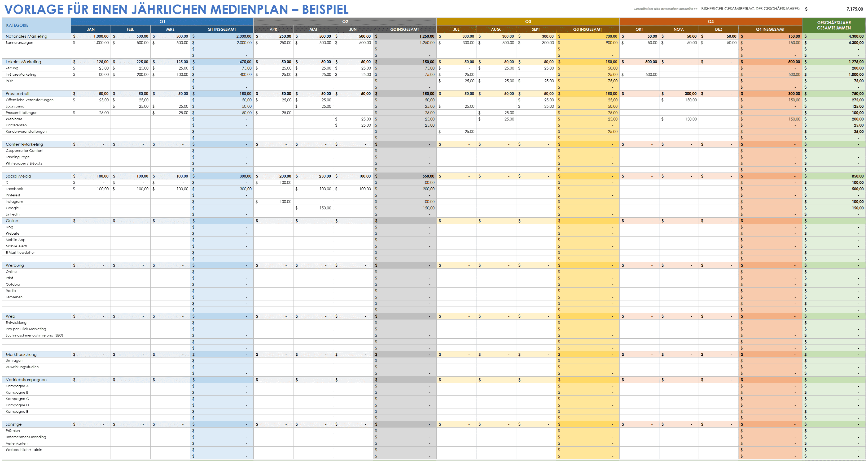This screenshot has width=868, height=461.
Task: Select the Facebook row label
Action: (14, 189)
